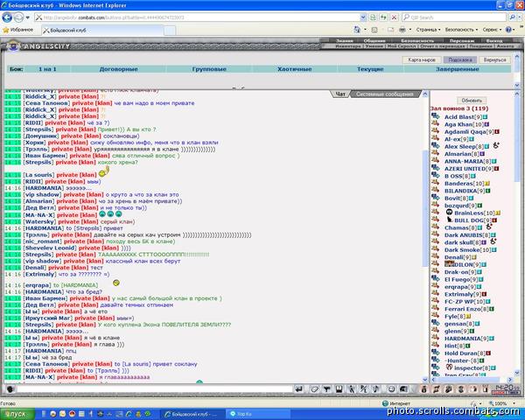525x420 pixels.
Task: Click IE stop loading red X
Action: coord(395,17)
